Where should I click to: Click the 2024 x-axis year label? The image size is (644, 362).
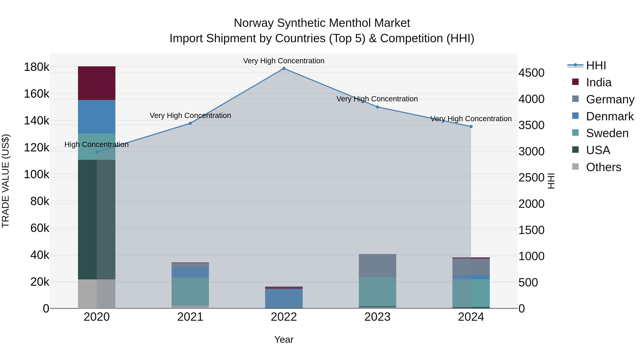(x=471, y=317)
